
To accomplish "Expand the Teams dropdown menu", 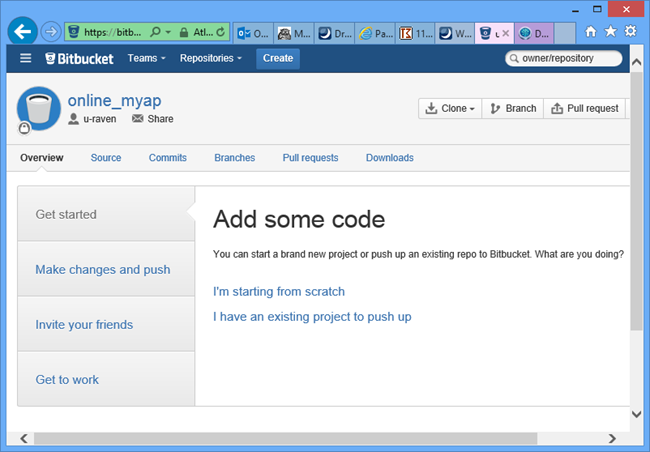I will point(146,58).
